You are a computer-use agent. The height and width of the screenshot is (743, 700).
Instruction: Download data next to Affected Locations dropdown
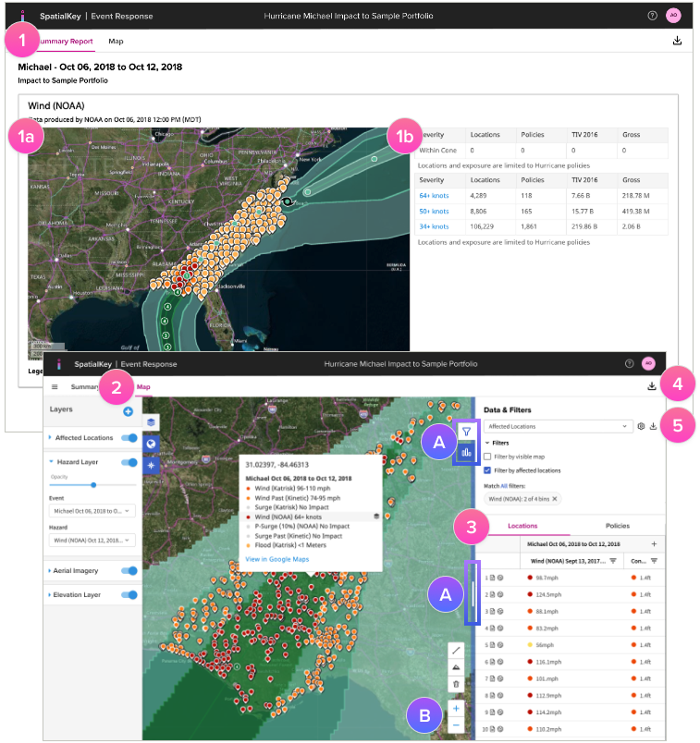(x=654, y=426)
